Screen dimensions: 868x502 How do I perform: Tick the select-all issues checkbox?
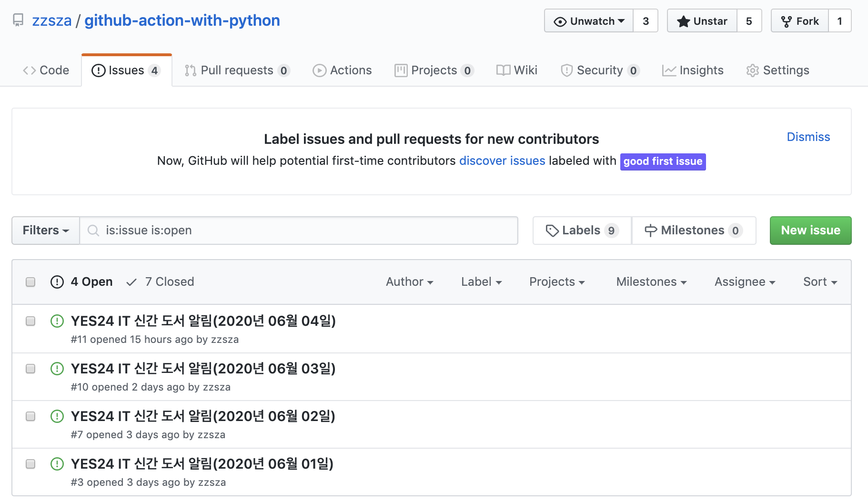pyautogui.click(x=30, y=282)
